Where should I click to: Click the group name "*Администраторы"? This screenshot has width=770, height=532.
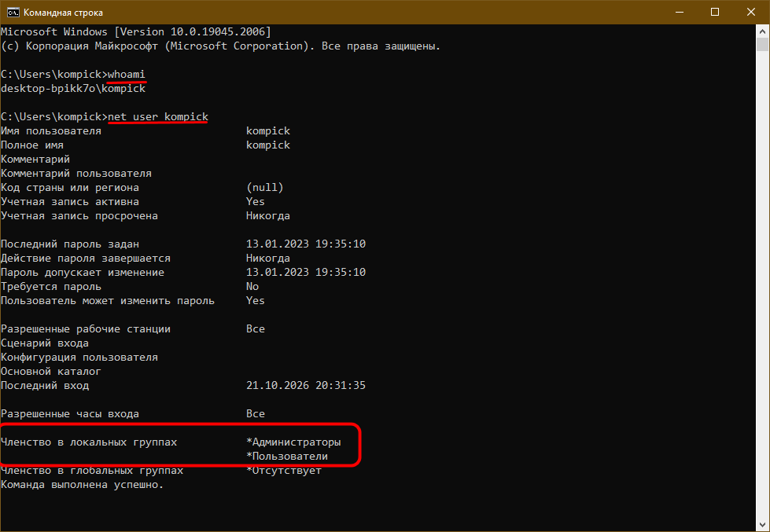coord(293,442)
